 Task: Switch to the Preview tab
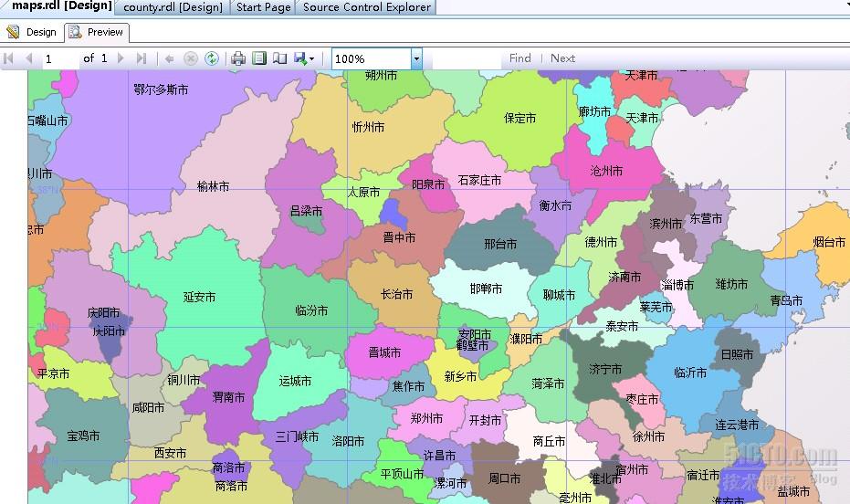click(97, 32)
